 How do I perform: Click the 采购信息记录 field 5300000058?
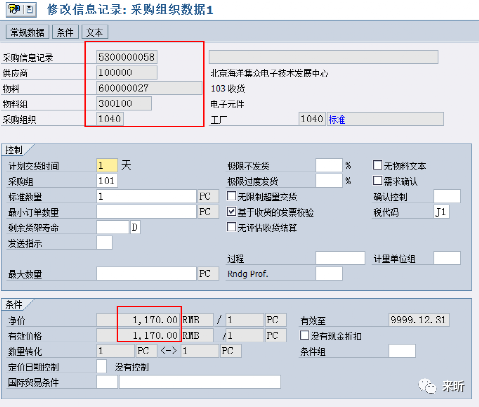click(127, 57)
